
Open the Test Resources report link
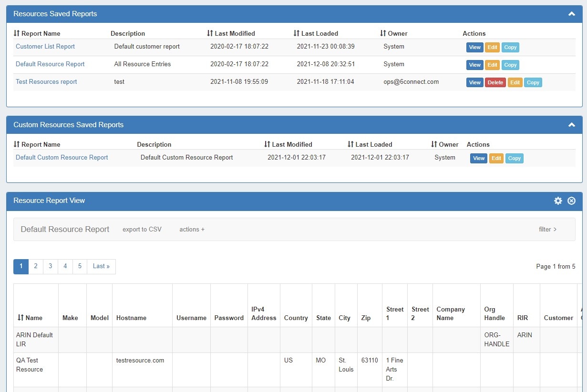click(46, 82)
